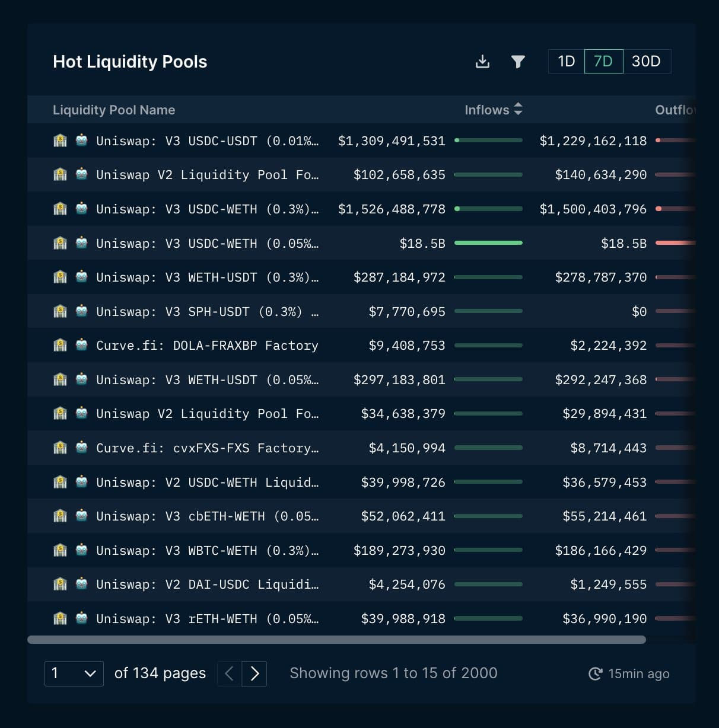Click the green inflow bar for $18.5B row

coord(488,243)
